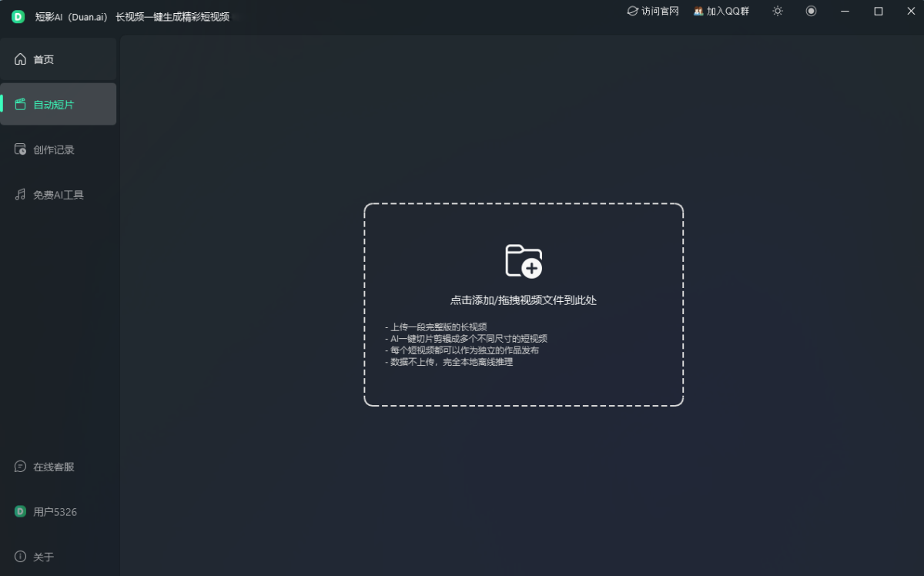Click the 首页 home icon
Viewport: 924px width, 576px height.
click(x=20, y=59)
